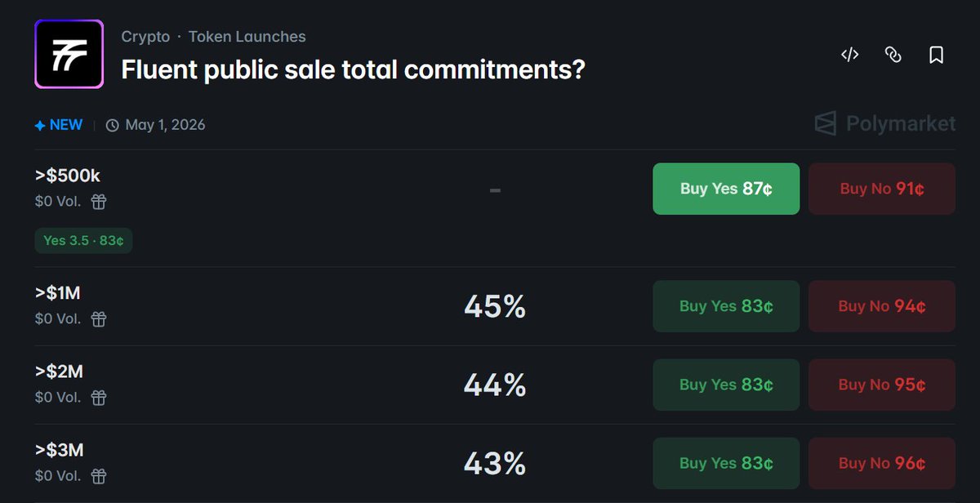Buy Yes at 83¢ for >$3M
The height and width of the screenshot is (503, 980).
pos(726,463)
